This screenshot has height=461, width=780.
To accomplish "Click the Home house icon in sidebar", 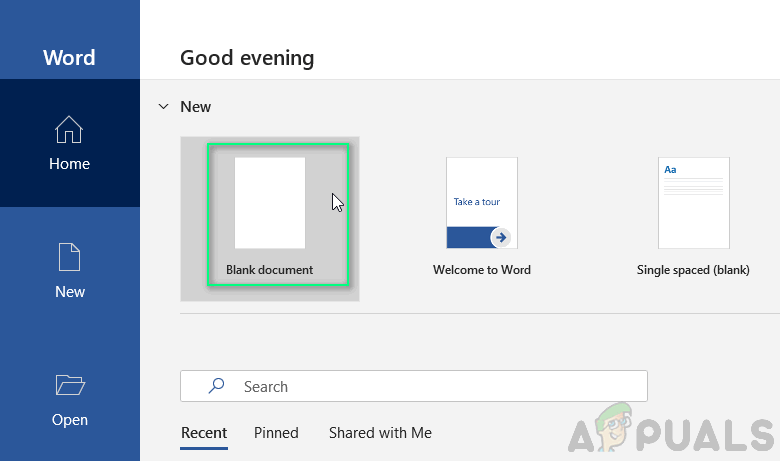I will (69, 130).
